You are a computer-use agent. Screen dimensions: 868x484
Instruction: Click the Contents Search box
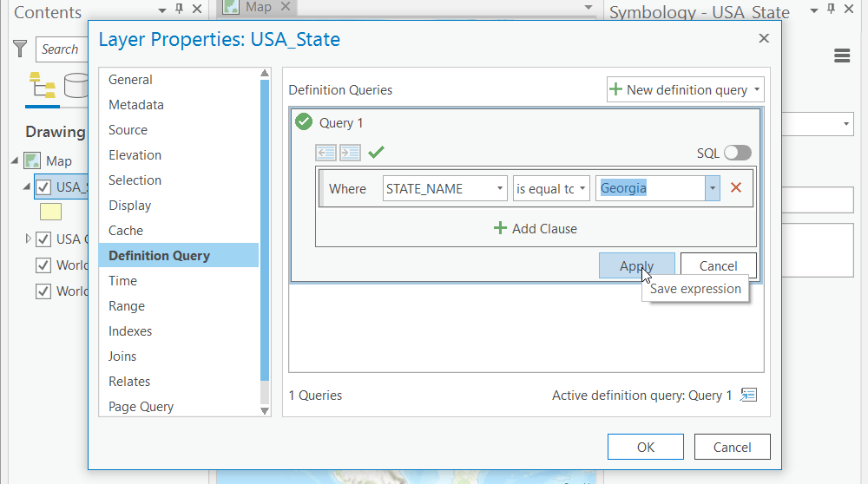[x=62, y=49]
